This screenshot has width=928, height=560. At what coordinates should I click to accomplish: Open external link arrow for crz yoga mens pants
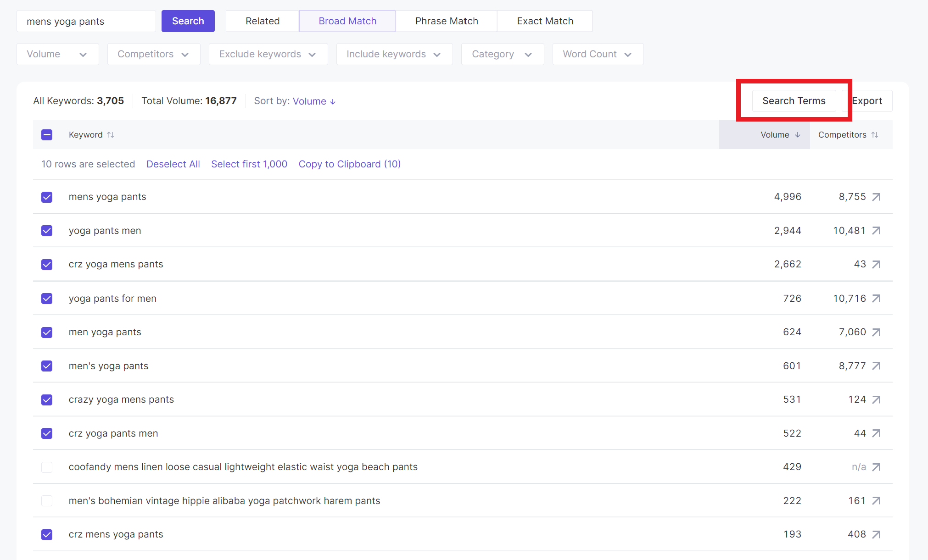point(876,265)
